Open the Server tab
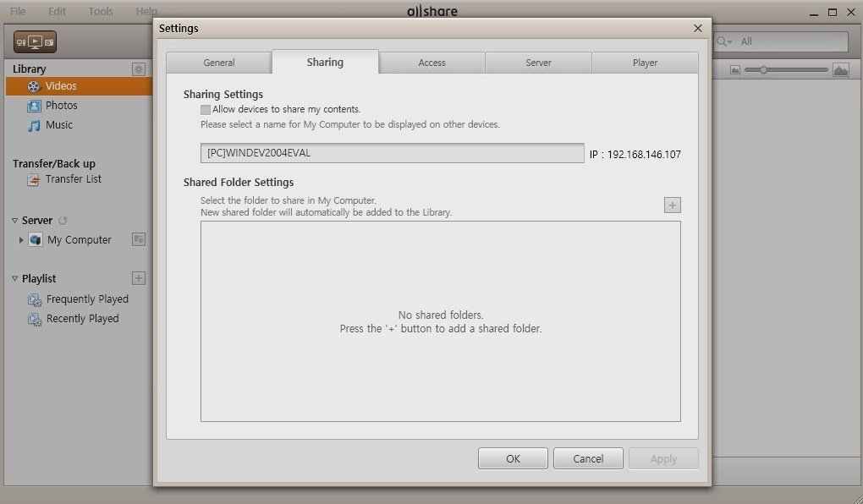 pyautogui.click(x=538, y=63)
